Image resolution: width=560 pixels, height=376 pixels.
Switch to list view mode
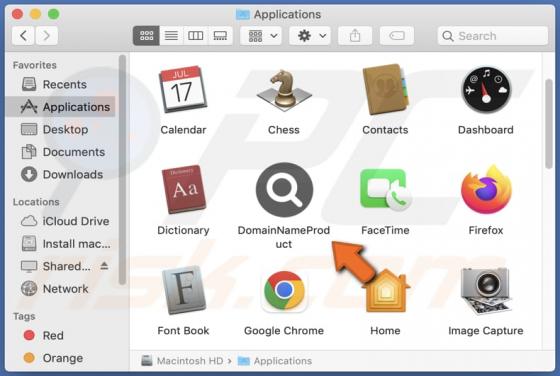(171, 36)
